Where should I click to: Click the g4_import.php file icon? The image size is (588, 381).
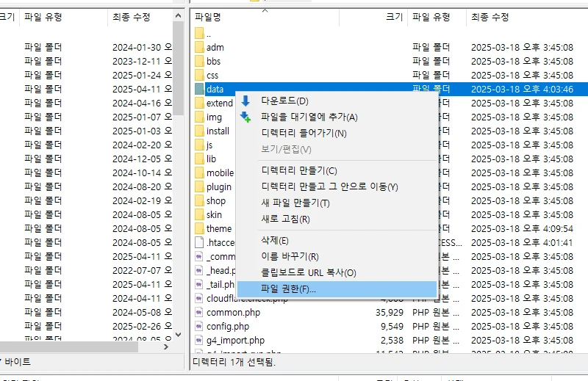(x=199, y=340)
